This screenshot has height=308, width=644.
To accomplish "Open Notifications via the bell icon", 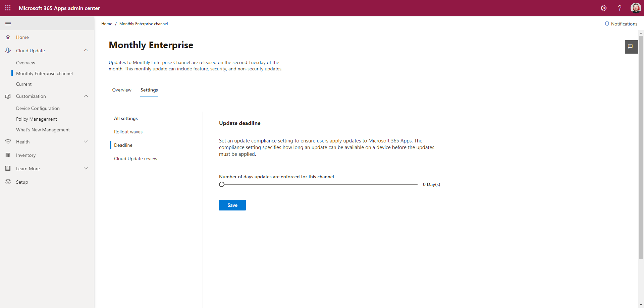I will click(x=621, y=23).
